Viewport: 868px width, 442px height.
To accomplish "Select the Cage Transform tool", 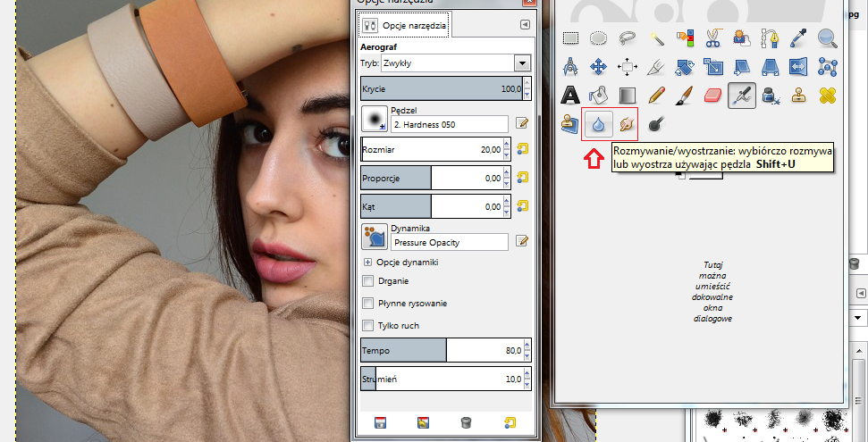I will point(827,68).
